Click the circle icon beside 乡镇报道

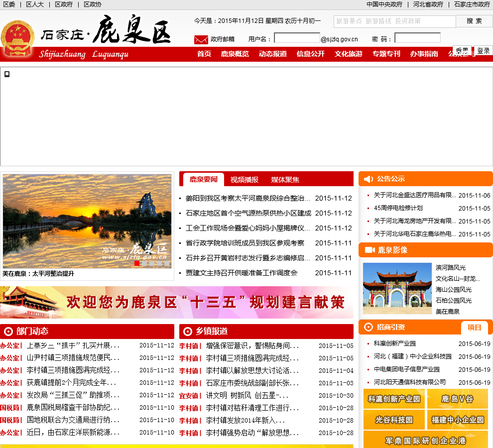pyautogui.click(x=188, y=332)
